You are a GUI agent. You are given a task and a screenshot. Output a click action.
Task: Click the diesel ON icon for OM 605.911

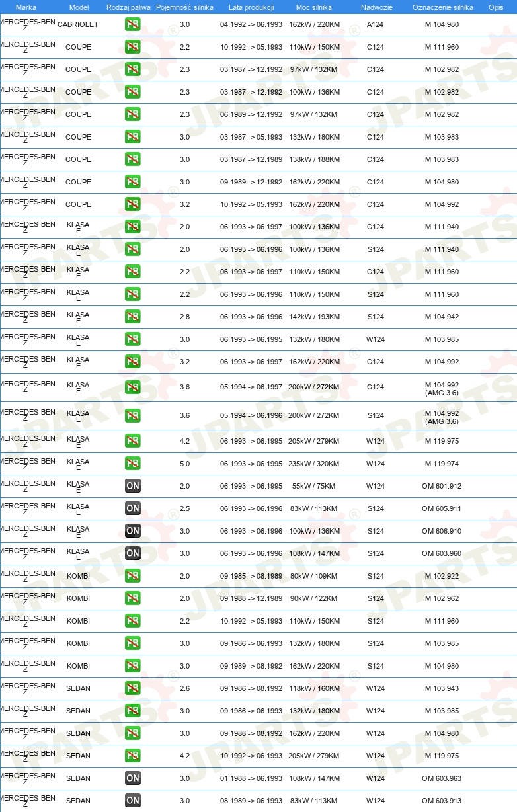133,508
